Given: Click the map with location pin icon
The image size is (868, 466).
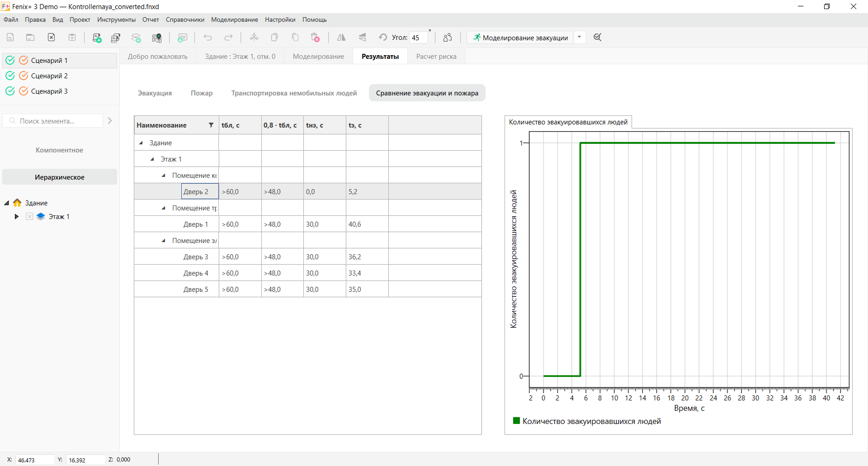Looking at the screenshot, I should click(157, 38).
